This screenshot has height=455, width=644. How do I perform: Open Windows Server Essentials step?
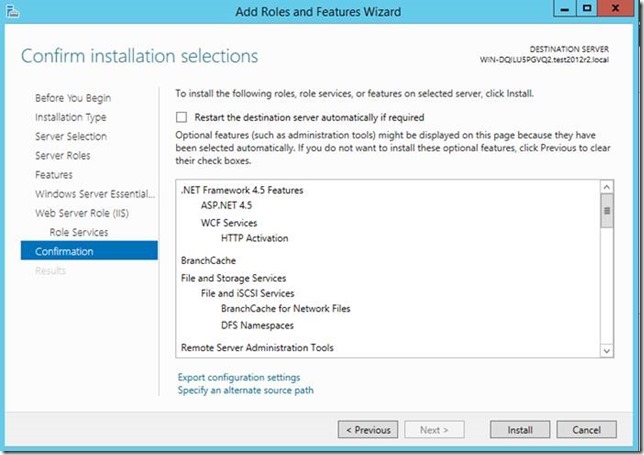tap(95, 194)
